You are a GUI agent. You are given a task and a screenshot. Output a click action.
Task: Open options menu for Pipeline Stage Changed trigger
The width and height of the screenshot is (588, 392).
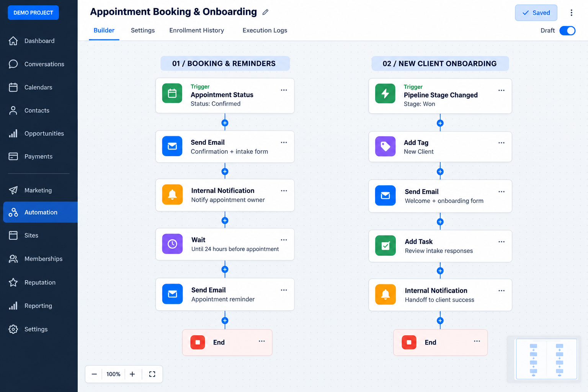coord(501,90)
